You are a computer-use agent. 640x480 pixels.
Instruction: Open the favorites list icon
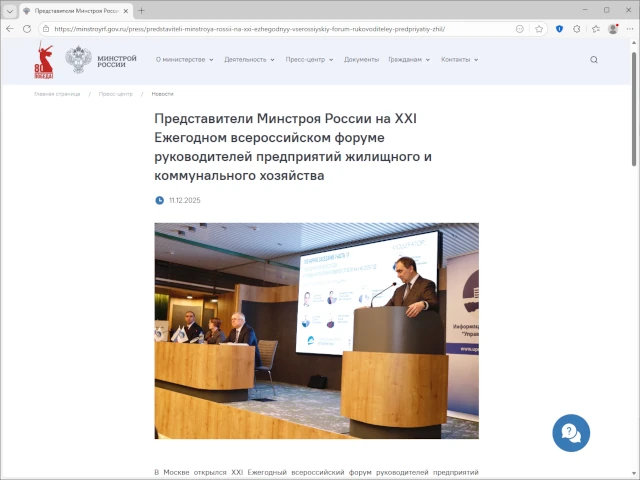596,29
